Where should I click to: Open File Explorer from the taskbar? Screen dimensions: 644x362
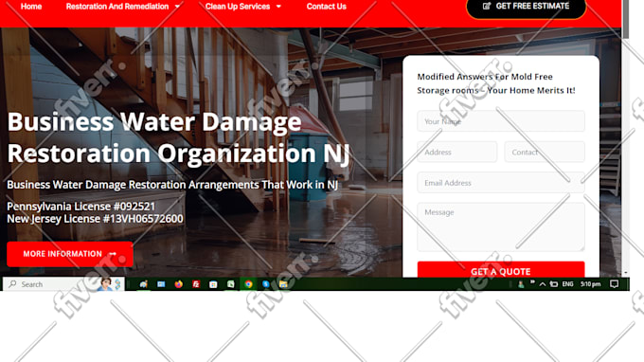tap(283, 284)
